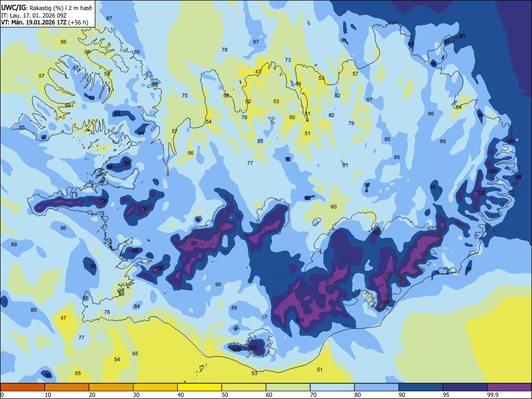The height and width of the screenshot is (399, 532).
Task: Select the orange 10–20 legend color band
Action: tap(67, 387)
